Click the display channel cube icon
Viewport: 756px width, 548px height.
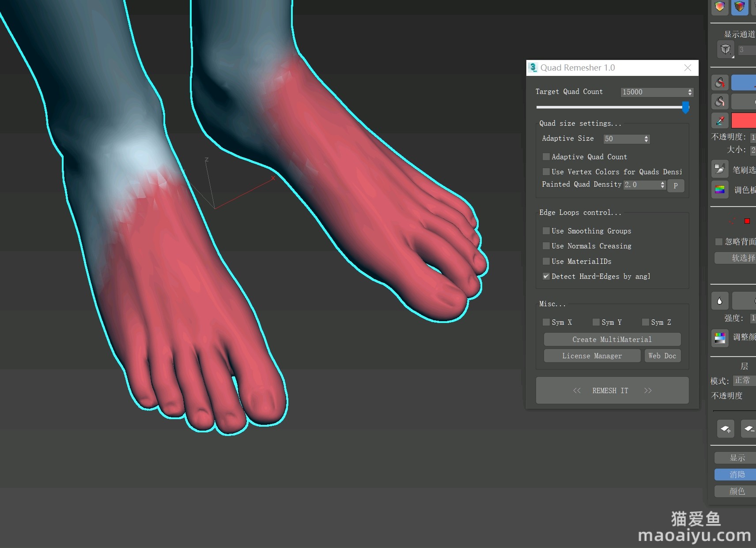coord(725,49)
